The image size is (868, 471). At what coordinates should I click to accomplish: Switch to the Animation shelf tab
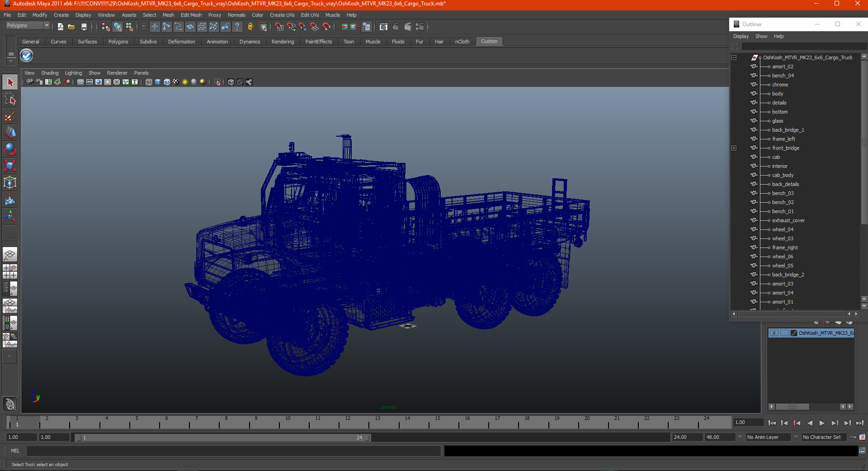click(217, 42)
